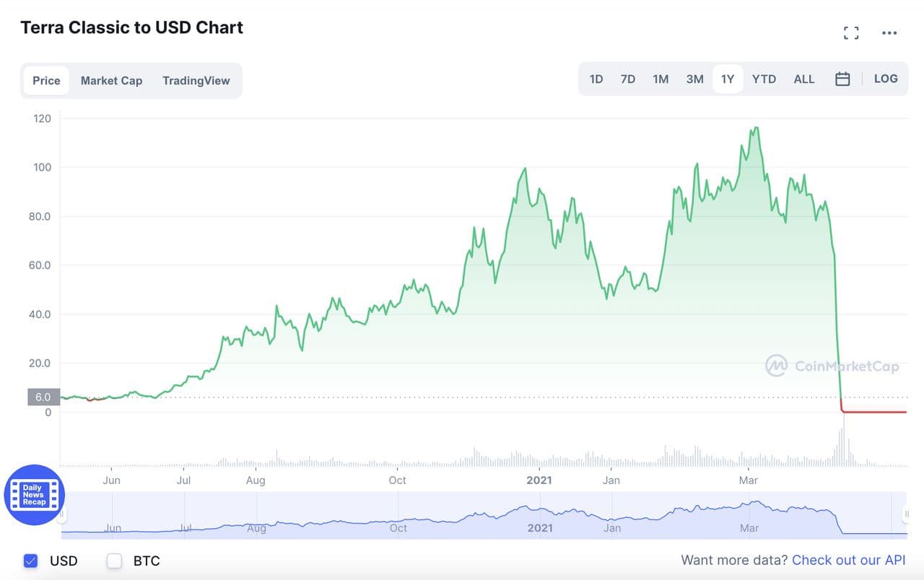Click the CoinMarketCap watermark logo
This screenshot has height=580, width=924.
[x=832, y=366]
